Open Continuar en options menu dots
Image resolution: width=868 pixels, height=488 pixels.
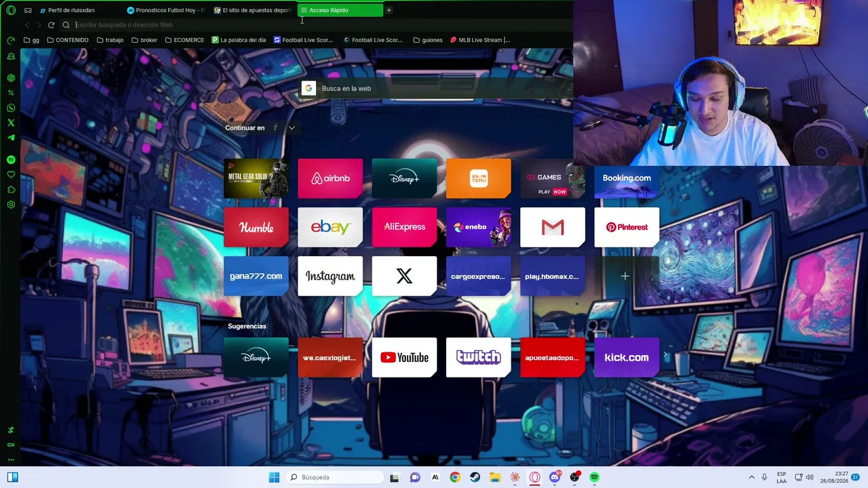[x=275, y=128]
